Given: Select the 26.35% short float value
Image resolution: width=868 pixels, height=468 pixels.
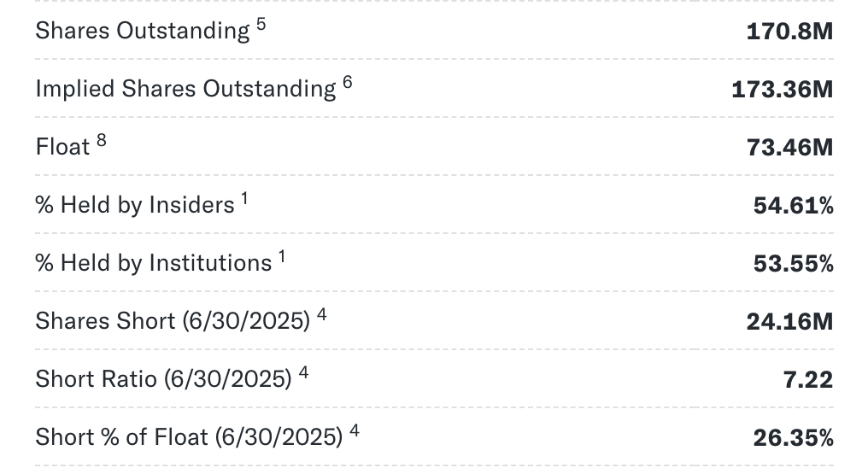Looking at the screenshot, I should [x=793, y=438].
